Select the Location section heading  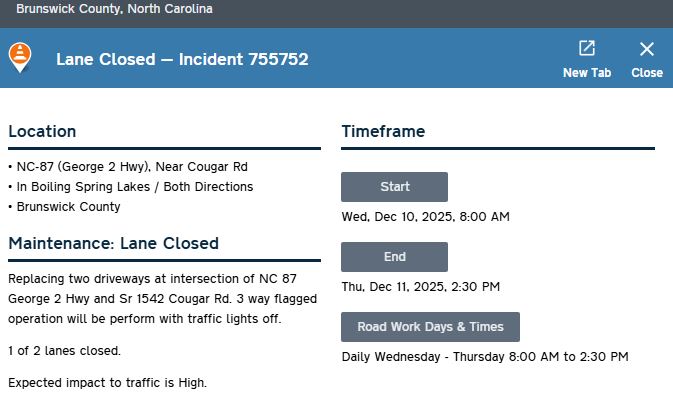click(x=42, y=131)
